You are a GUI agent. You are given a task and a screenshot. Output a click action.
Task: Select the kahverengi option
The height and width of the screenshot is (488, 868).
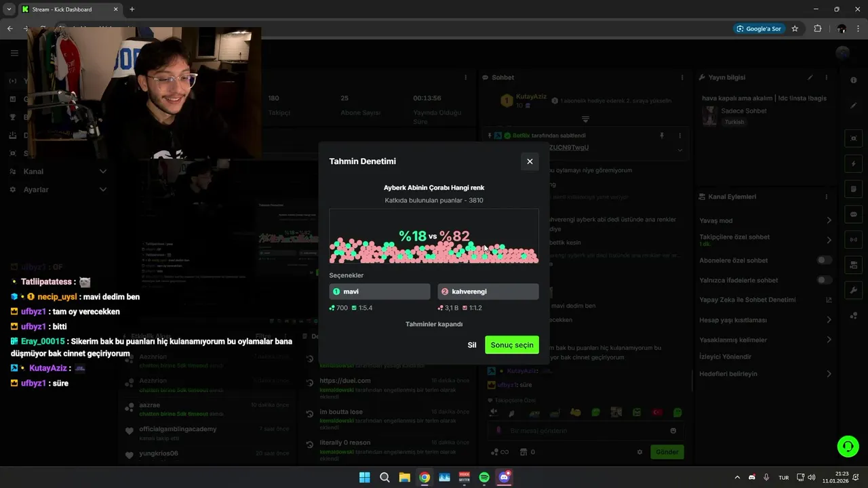488,291
